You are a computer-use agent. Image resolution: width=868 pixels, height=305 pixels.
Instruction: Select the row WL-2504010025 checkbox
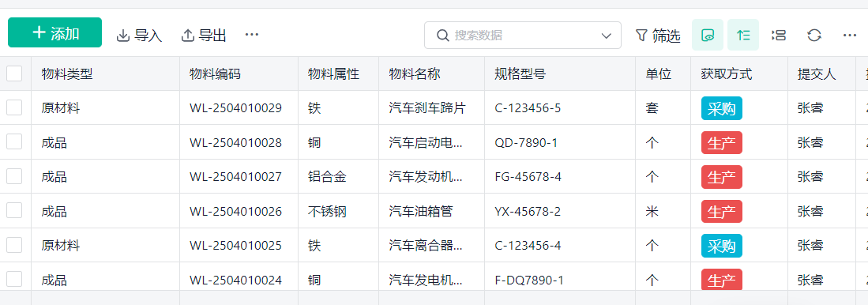pos(14,245)
